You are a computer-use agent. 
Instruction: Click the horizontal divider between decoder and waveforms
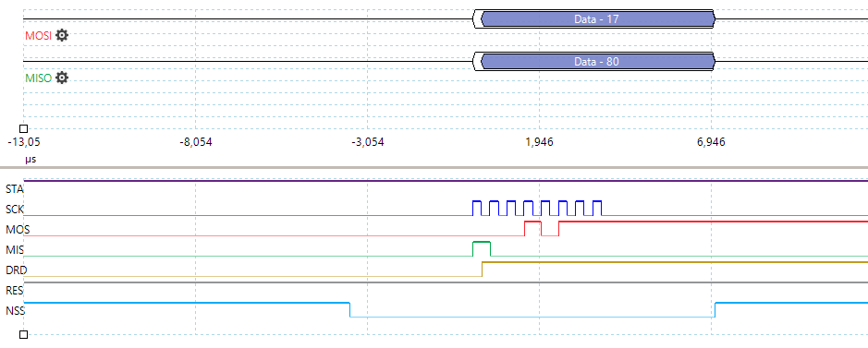(x=434, y=167)
